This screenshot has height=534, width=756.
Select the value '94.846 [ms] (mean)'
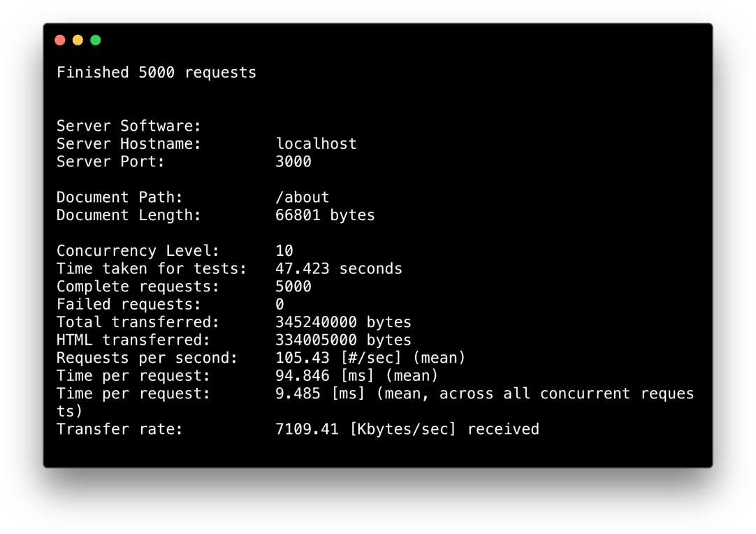point(357,376)
